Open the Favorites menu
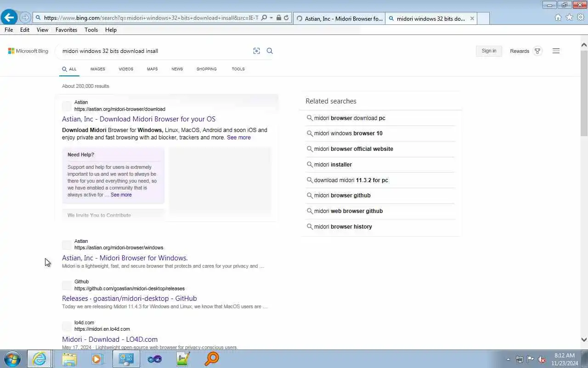This screenshot has height=368, width=588. point(66,30)
